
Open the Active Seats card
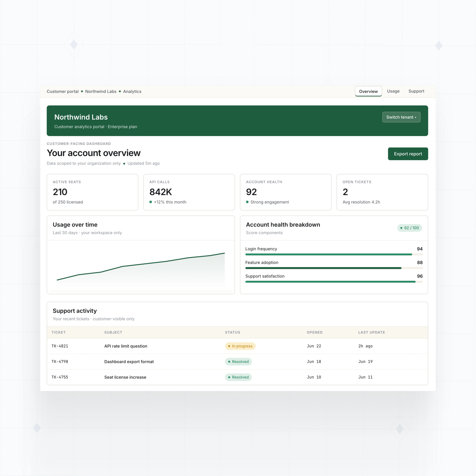92,192
